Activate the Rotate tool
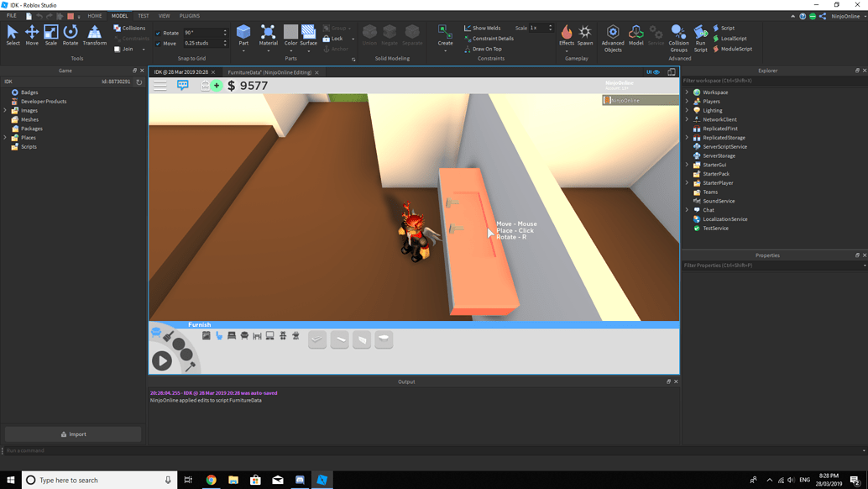This screenshot has width=868, height=489. [71, 35]
